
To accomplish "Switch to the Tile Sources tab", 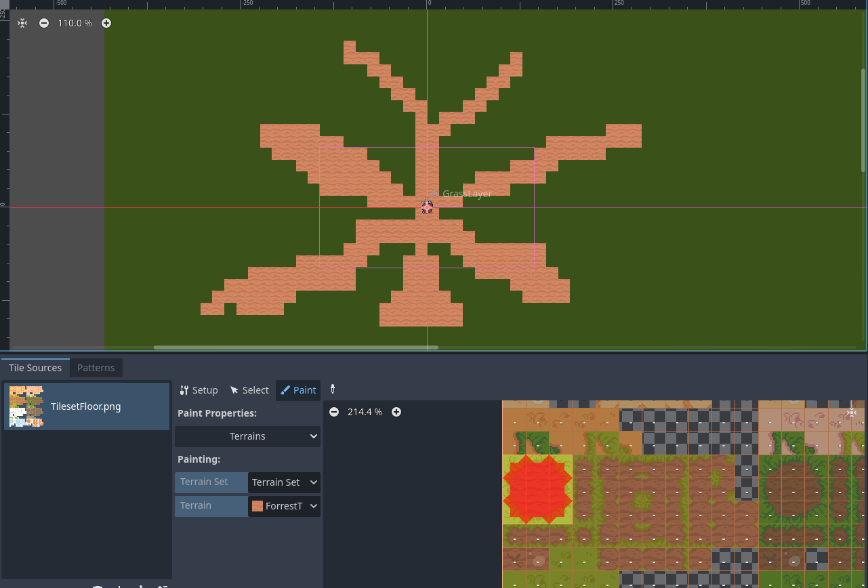I will coord(35,368).
